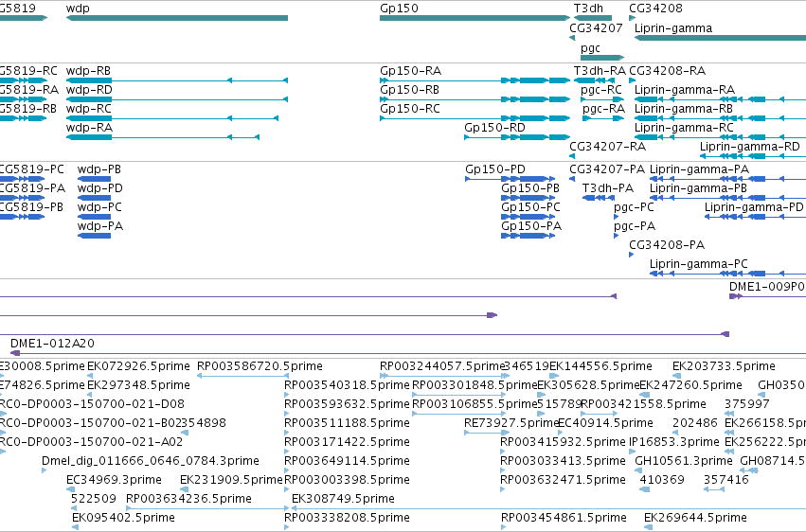This screenshot has width=806, height=532.
Task: Select protein wdp-PC
Action: pos(94,217)
